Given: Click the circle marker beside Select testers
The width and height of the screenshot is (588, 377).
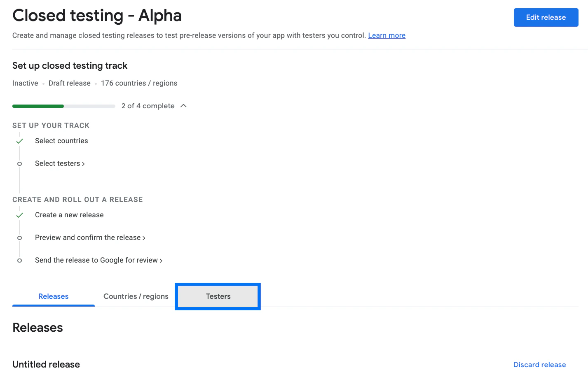Looking at the screenshot, I should [x=19, y=164].
